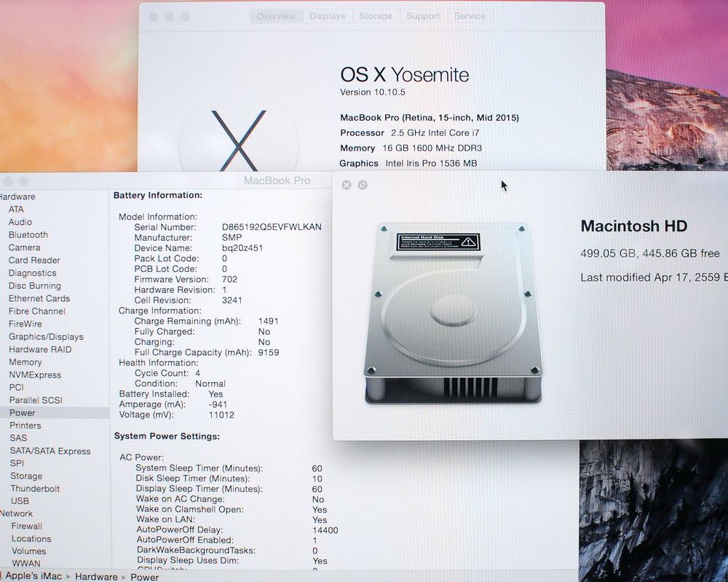Select Firewall under Network
Screen dimensions: 728x582
coord(27,526)
